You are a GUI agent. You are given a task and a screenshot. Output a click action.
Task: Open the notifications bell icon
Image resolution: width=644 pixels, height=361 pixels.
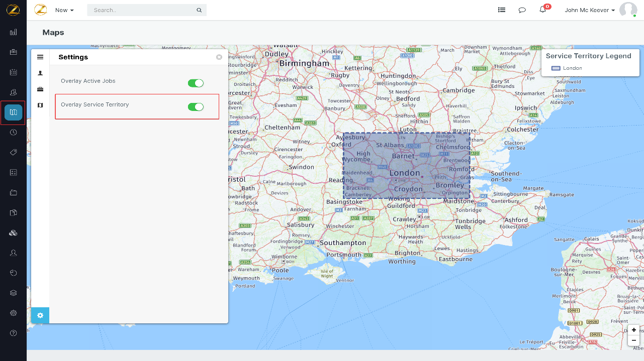[x=542, y=10]
